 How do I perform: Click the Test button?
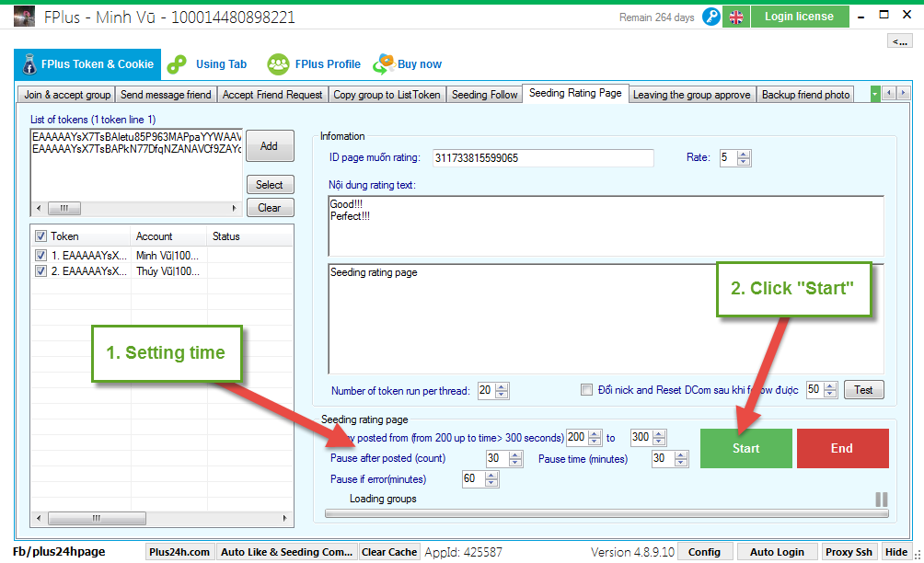pos(863,390)
